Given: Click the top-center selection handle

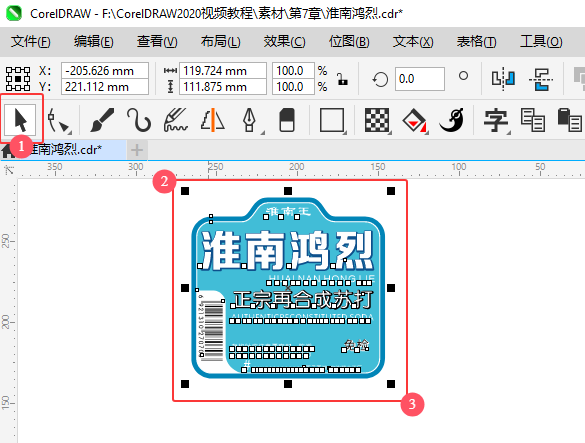Looking at the screenshot, I should (288, 191).
